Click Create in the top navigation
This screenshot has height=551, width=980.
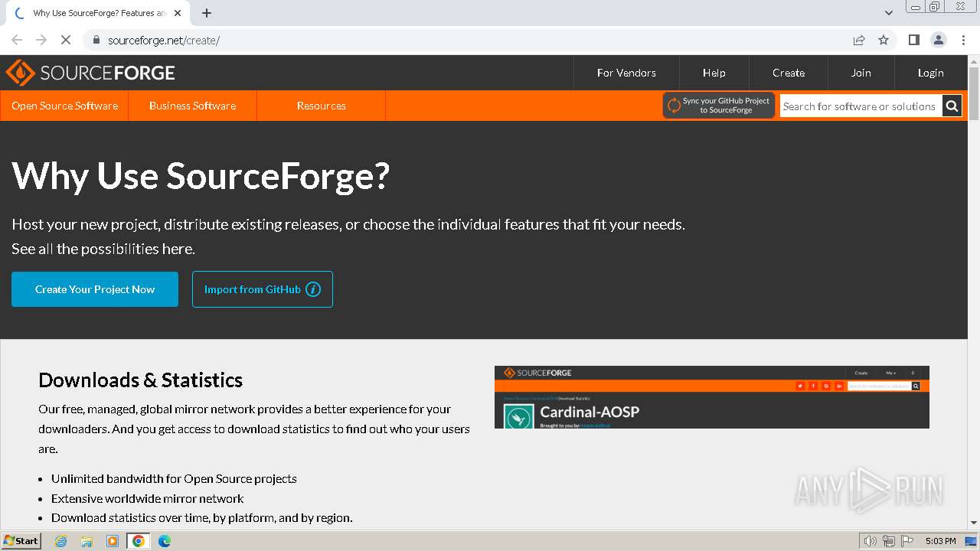tap(788, 73)
